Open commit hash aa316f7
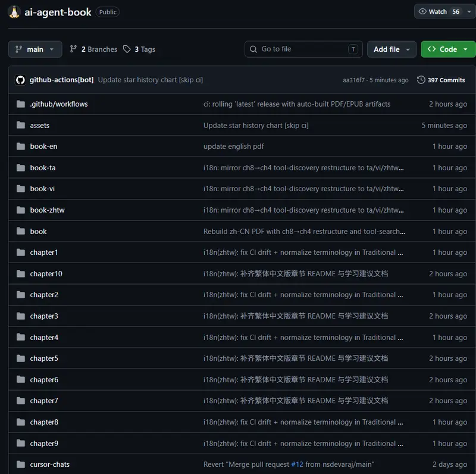 point(353,80)
